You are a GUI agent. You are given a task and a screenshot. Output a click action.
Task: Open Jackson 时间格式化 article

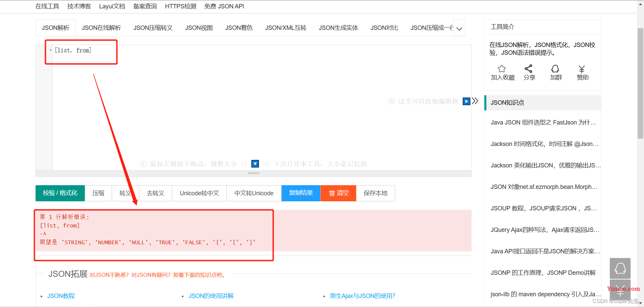tap(544, 144)
